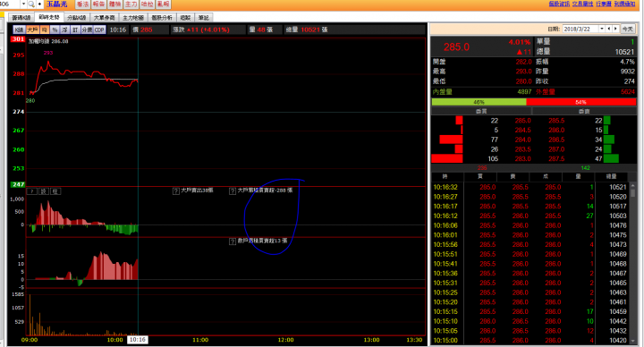Viewport: 644px width, 347px height.
Task: Open the 筆記 tab
Action: [x=204, y=18]
